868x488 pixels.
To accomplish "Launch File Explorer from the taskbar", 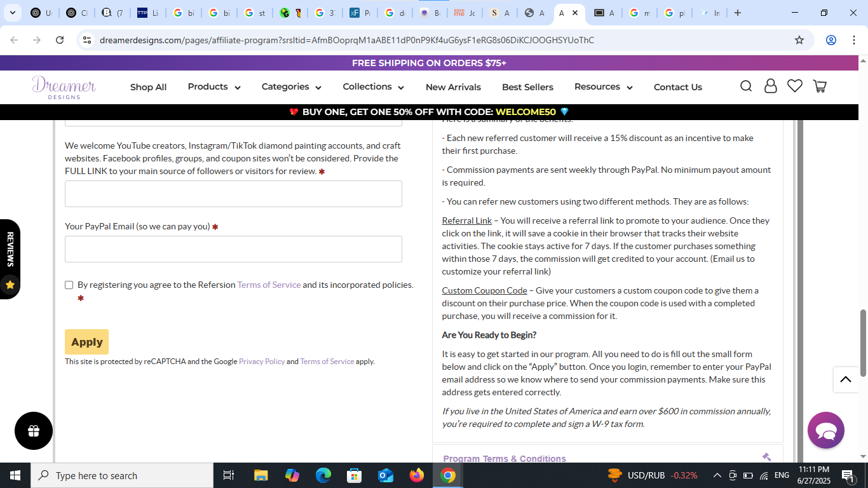I will click(x=261, y=475).
